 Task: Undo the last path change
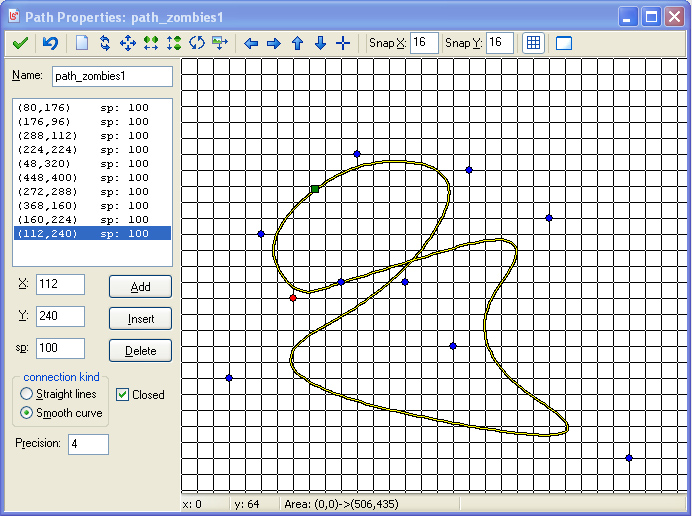(x=50, y=43)
